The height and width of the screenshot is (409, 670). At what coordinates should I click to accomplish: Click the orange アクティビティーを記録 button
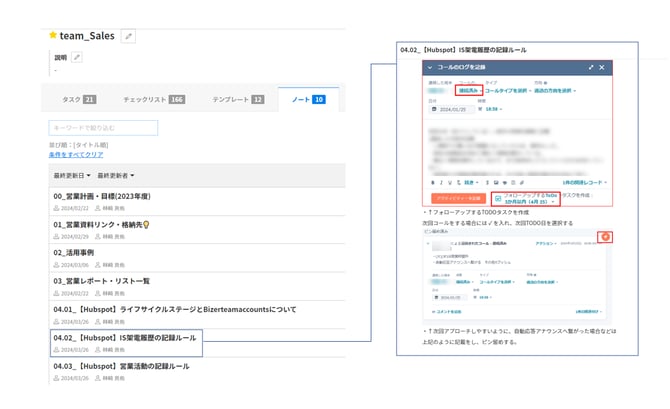(456, 198)
